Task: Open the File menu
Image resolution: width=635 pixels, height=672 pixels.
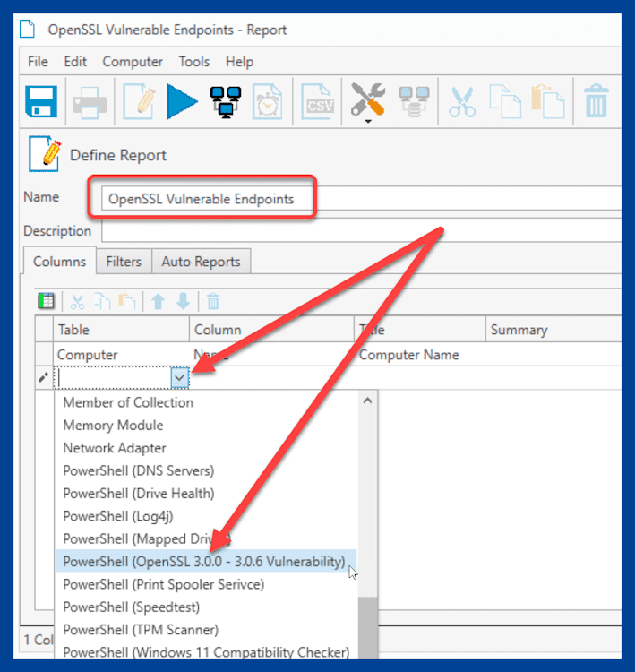Action: click(x=38, y=62)
